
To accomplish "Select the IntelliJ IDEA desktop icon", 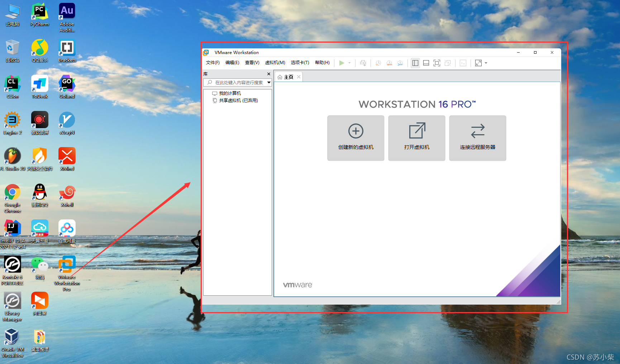I will click(x=13, y=235).
